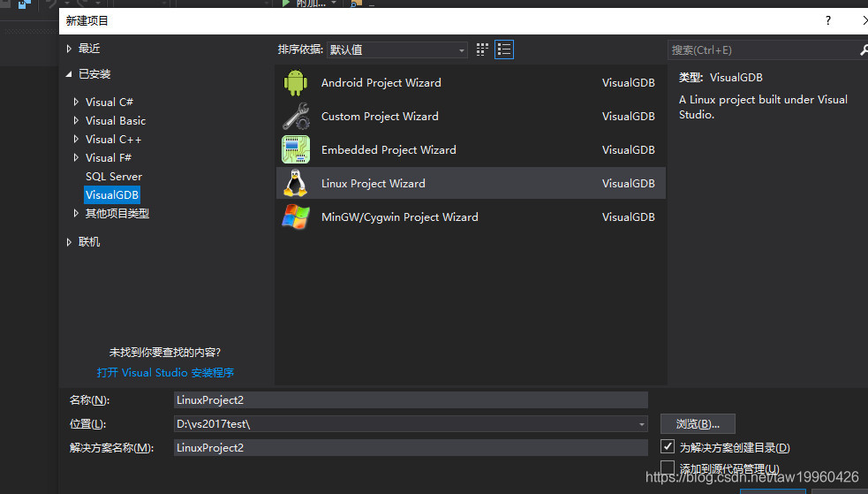868x494 pixels.
Task: Open 打开 Visual Studio 安装程序 link
Action: point(165,372)
